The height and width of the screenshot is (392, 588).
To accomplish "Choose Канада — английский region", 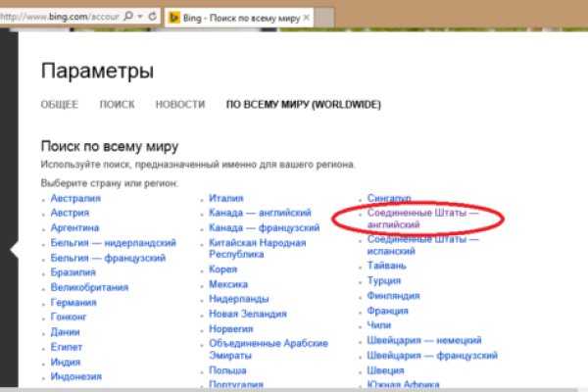I will click(260, 213).
